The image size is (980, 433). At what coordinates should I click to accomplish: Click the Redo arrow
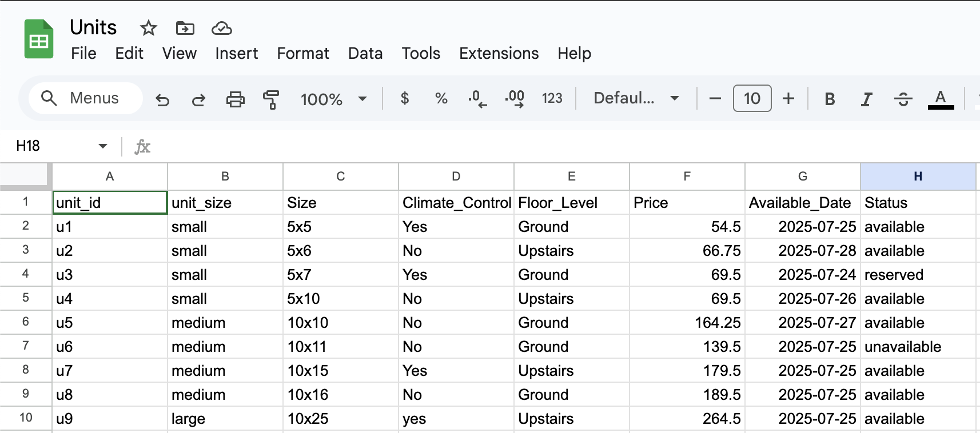click(x=198, y=99)
